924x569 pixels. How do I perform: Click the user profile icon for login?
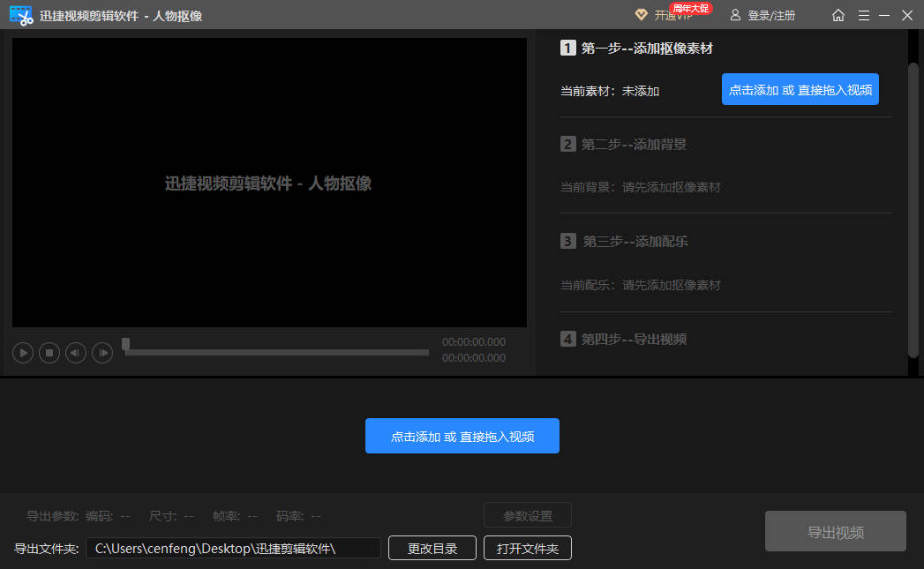pos(735,15)
